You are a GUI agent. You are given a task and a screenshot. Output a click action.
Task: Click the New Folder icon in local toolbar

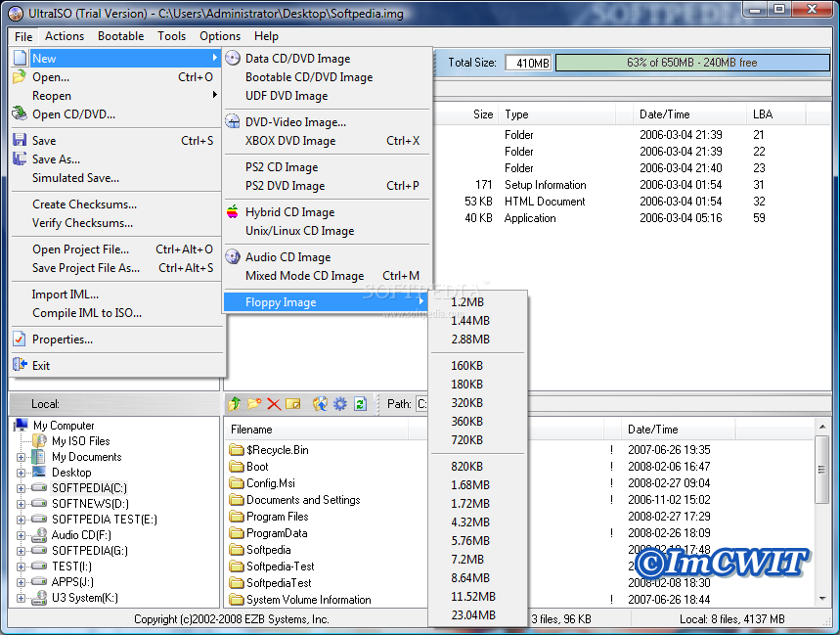point(254,403)
